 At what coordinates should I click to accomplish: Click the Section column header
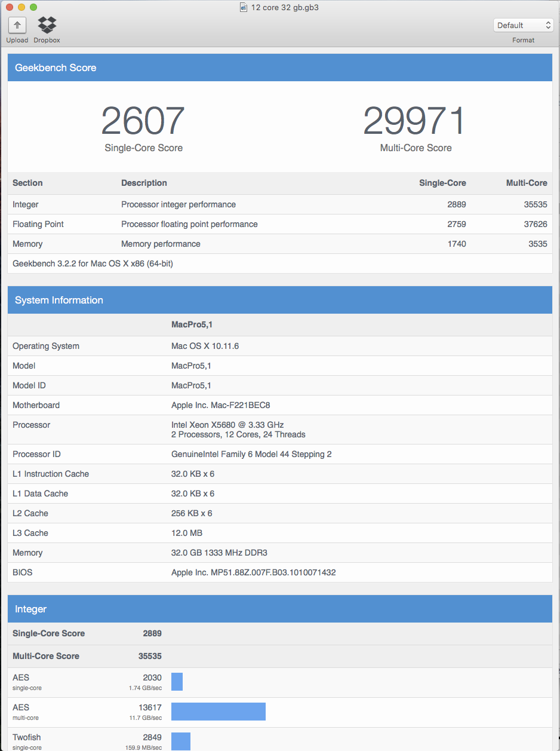pyautogui.click(x=27, y=183)
